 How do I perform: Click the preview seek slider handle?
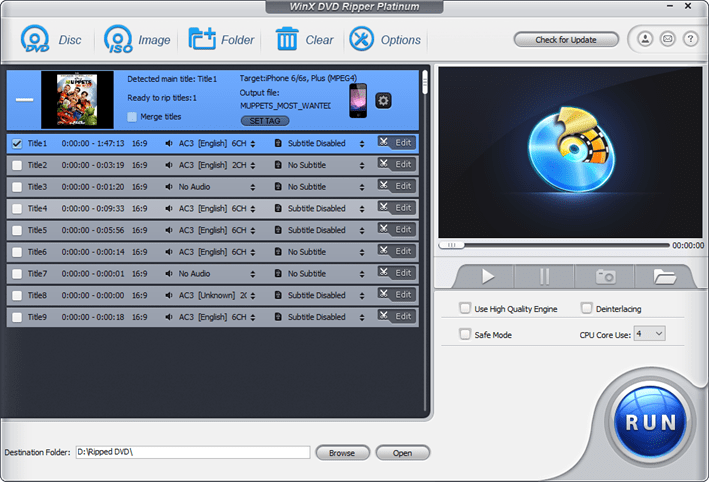pos(452,245)
